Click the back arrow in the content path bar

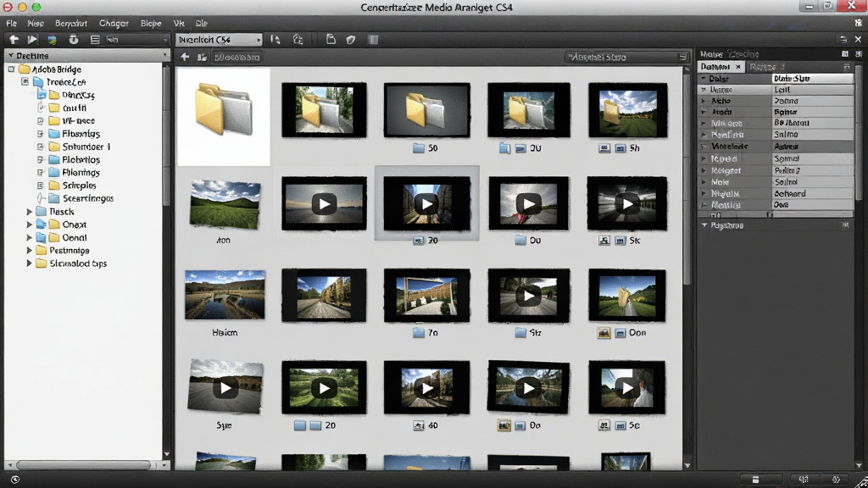(185, 57)
